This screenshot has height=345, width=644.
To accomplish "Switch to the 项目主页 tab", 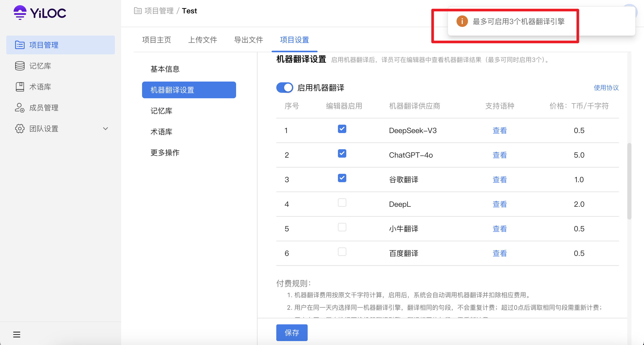I will click(157, 40).
